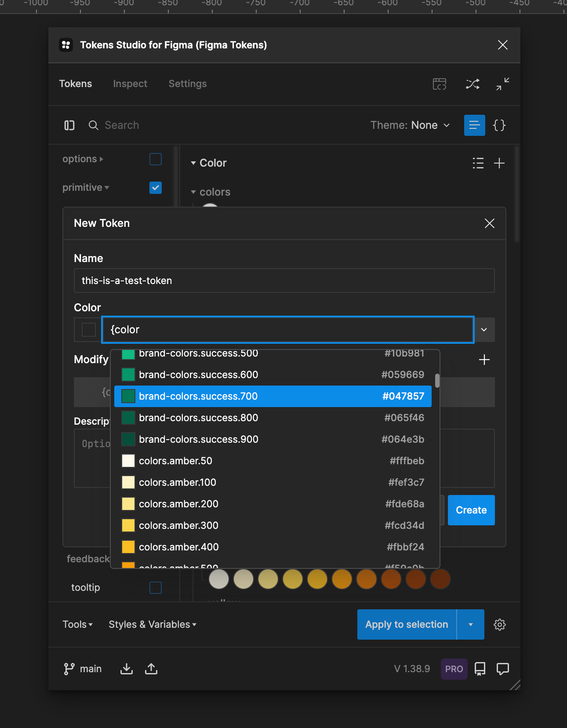Open the Tools menu
Image resolution: width=567 pixels, height=728 pixels.
pos(78,625)
